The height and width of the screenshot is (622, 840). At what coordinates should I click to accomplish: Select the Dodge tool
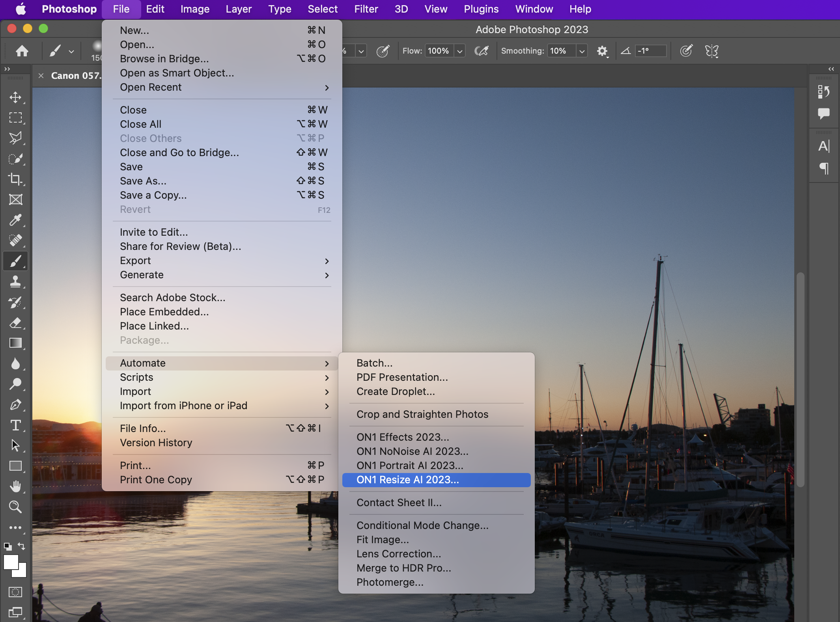(x=15, y=384)
